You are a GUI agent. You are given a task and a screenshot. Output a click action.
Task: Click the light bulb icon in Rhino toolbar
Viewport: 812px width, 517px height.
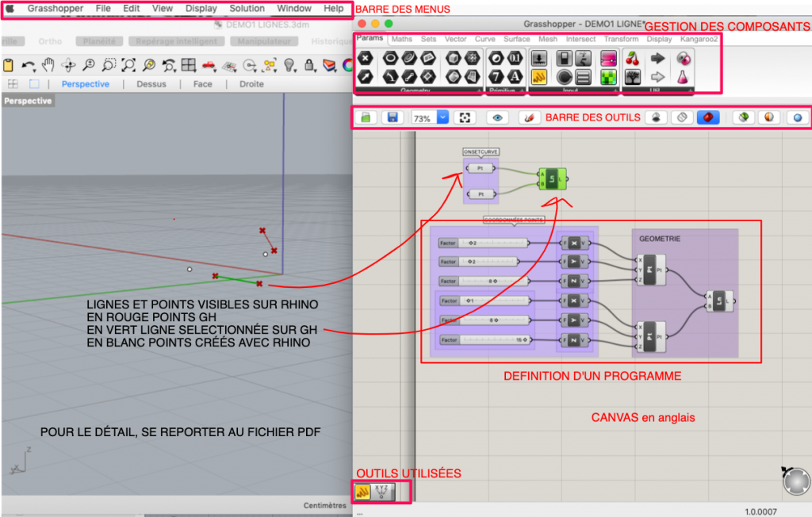pyautogui.click(x=289, y=65)
